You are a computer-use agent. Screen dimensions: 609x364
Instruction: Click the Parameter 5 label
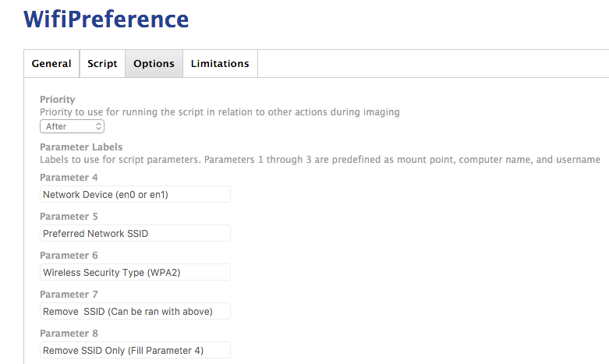69,217
